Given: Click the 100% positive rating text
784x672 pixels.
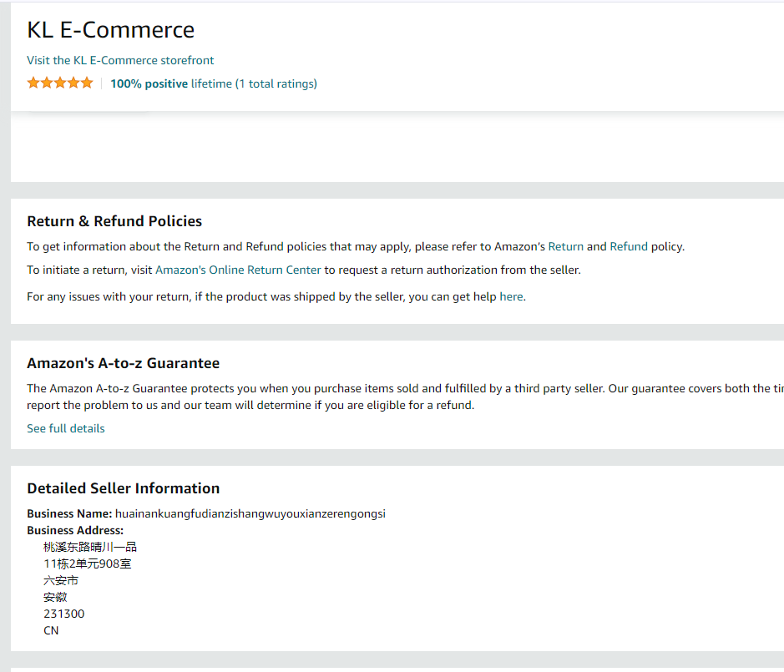Looking at the screenshot, I should click(x=149, y=83).
